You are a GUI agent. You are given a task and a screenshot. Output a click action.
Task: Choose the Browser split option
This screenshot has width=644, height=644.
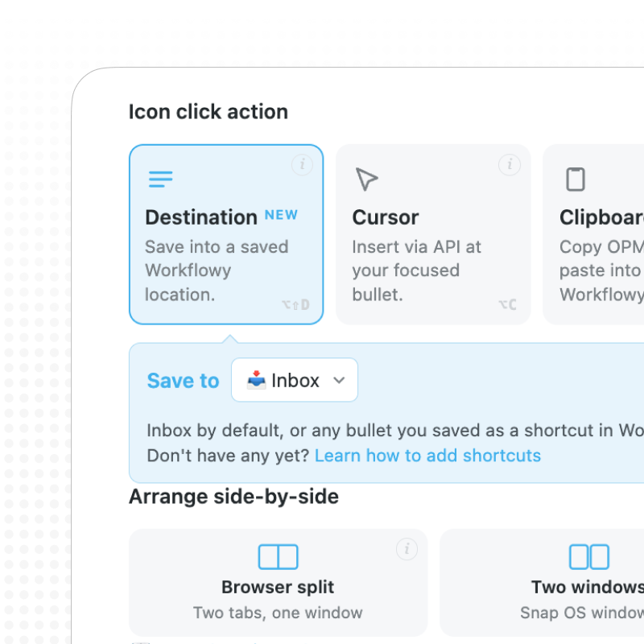click(278, 582)
